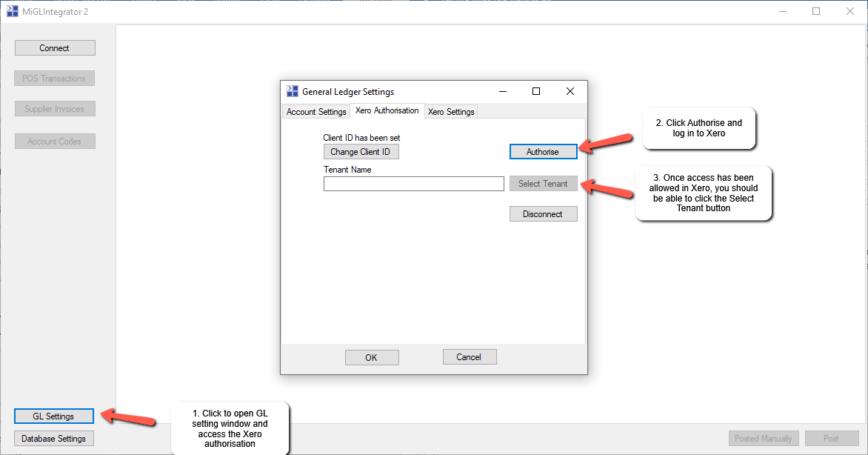Click the 'Tenant Name' label

coord(347,170)
